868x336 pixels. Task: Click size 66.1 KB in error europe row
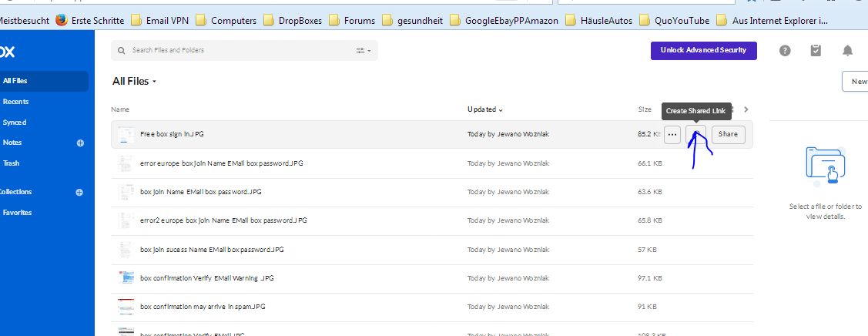(x=650, y=163)
